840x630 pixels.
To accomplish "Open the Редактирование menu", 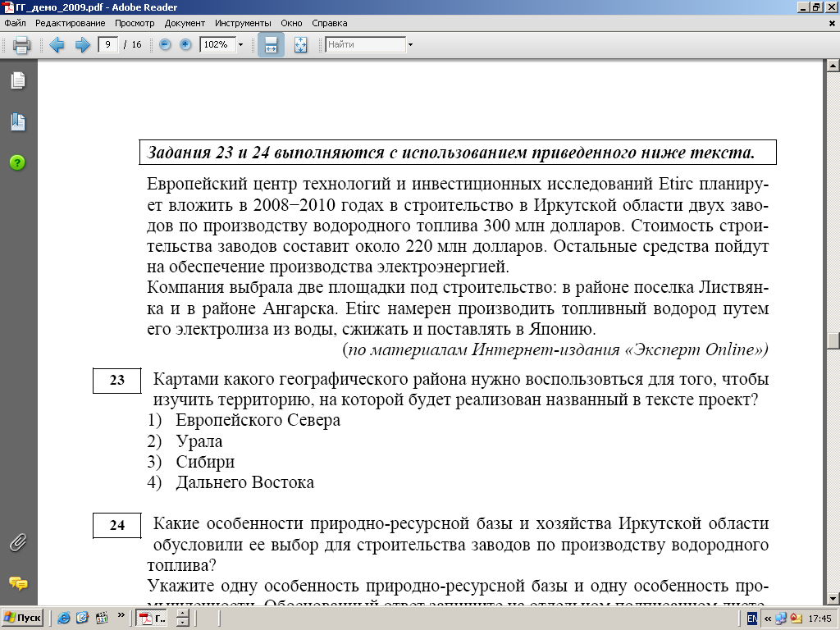I will click(71, 23).
